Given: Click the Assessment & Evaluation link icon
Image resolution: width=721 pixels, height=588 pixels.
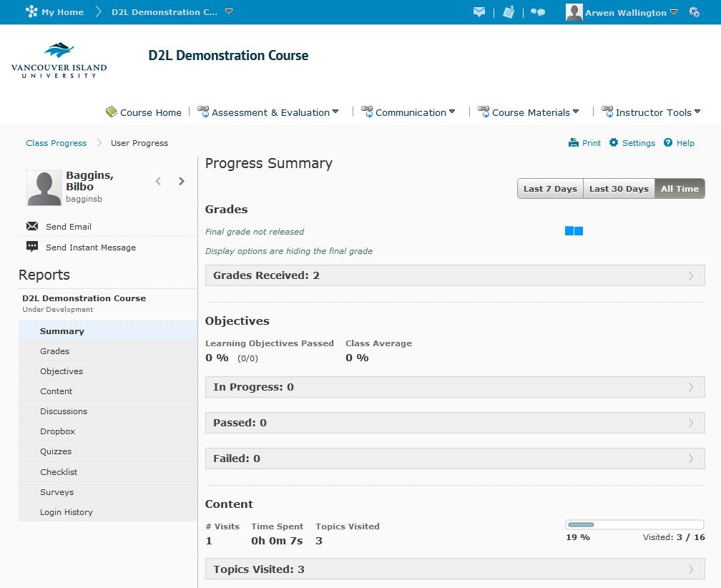Looking at the screenshot, I should point(203,112).
